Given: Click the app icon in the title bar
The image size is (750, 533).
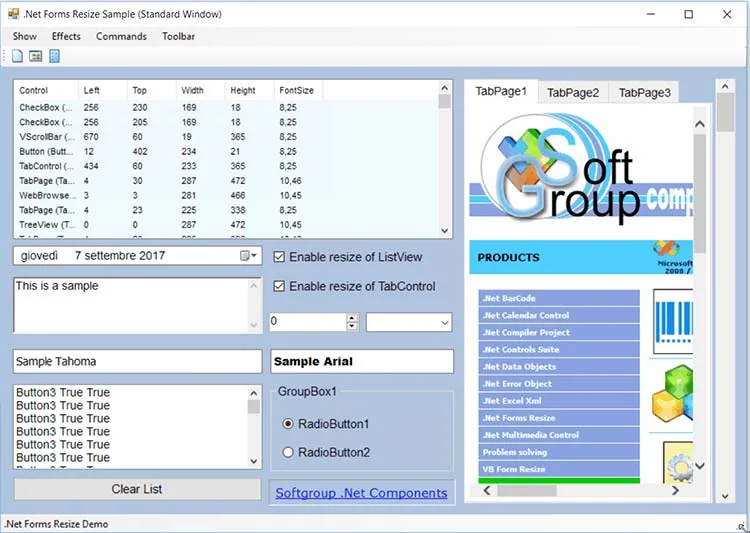Looking at the screenshot, I should 13,14.
